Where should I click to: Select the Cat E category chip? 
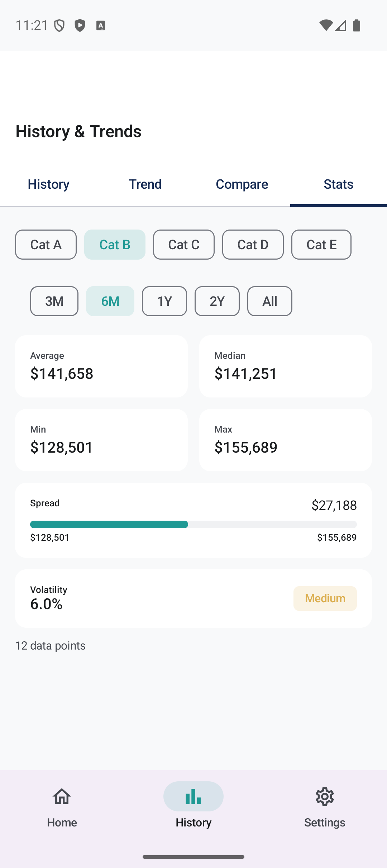coord(321,245)
